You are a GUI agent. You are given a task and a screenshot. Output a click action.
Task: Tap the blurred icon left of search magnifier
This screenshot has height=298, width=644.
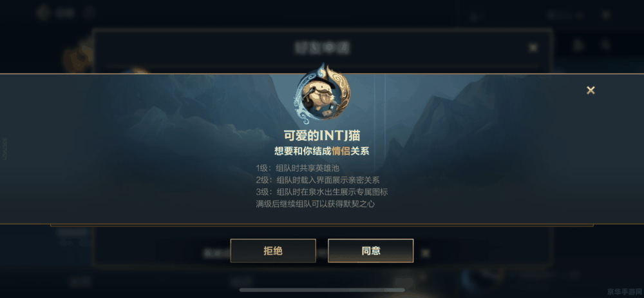click(x=578, y=45)
